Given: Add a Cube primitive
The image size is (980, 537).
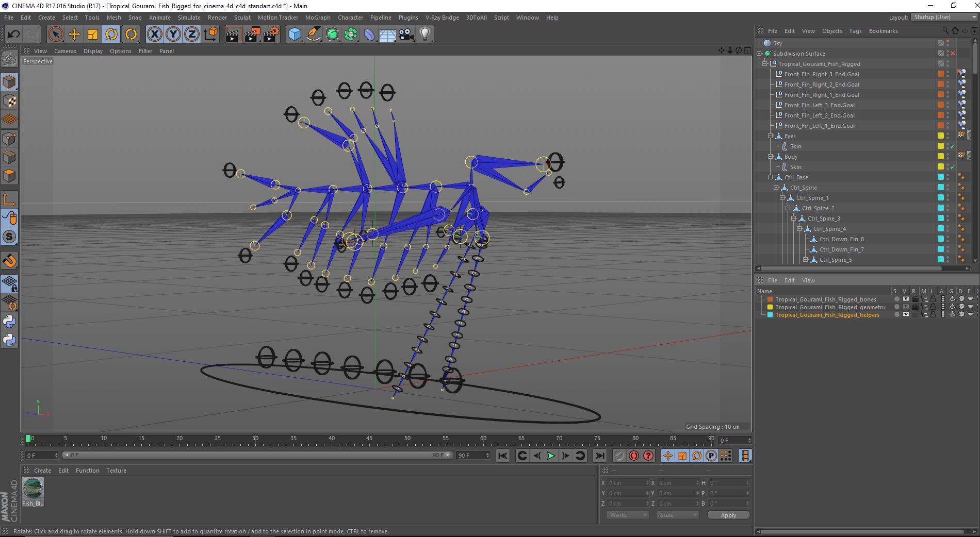Looking at the screenshot, I should click(295, 35).
